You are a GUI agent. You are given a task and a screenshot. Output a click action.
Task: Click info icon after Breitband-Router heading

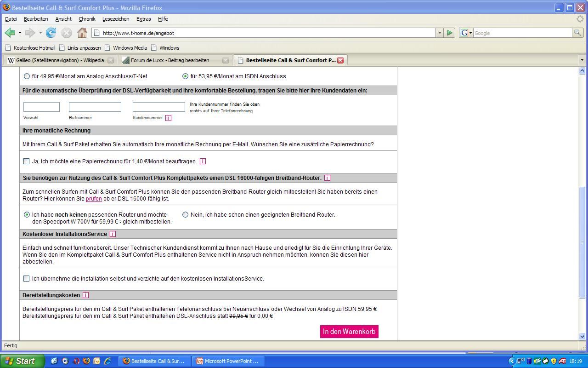click(327, 178)
